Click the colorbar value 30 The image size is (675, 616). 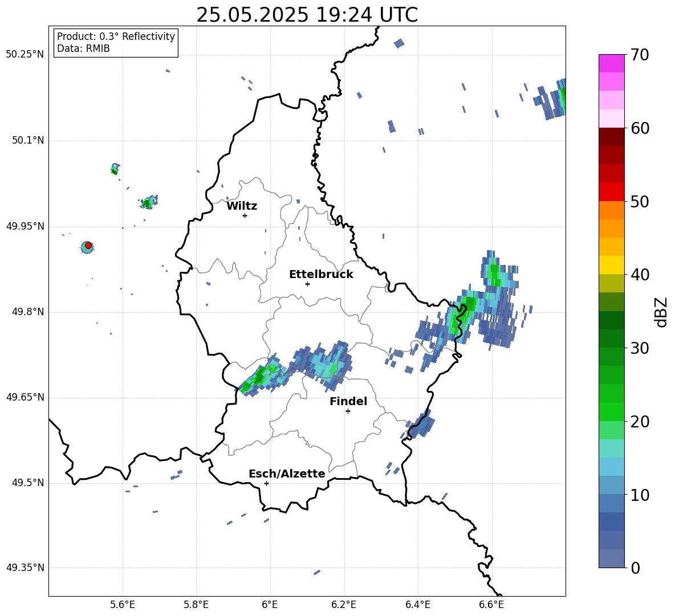pos(640,348)
